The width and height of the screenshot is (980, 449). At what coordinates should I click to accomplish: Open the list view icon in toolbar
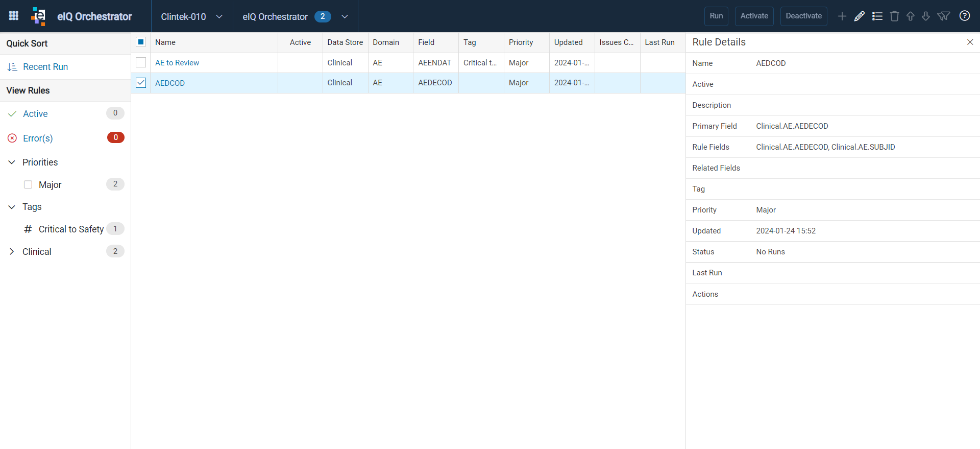click(x=877, y=16)
